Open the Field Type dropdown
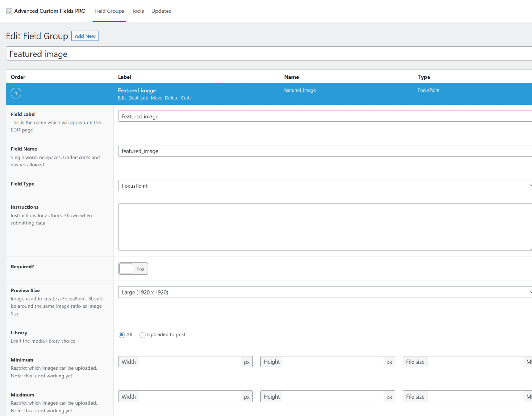 coord(324,186)
